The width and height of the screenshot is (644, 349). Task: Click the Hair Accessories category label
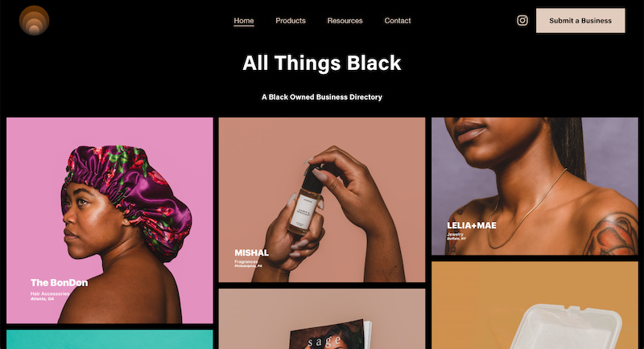point(50,294)
